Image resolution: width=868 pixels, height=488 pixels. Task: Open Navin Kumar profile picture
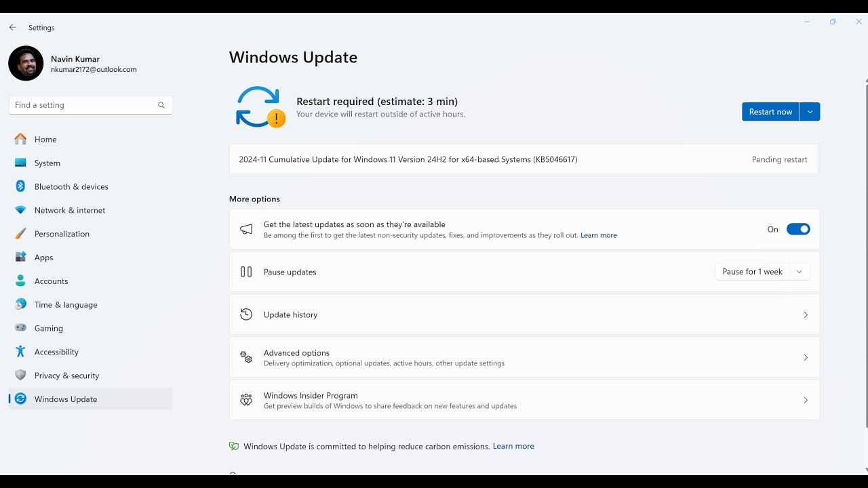[26, 64]
